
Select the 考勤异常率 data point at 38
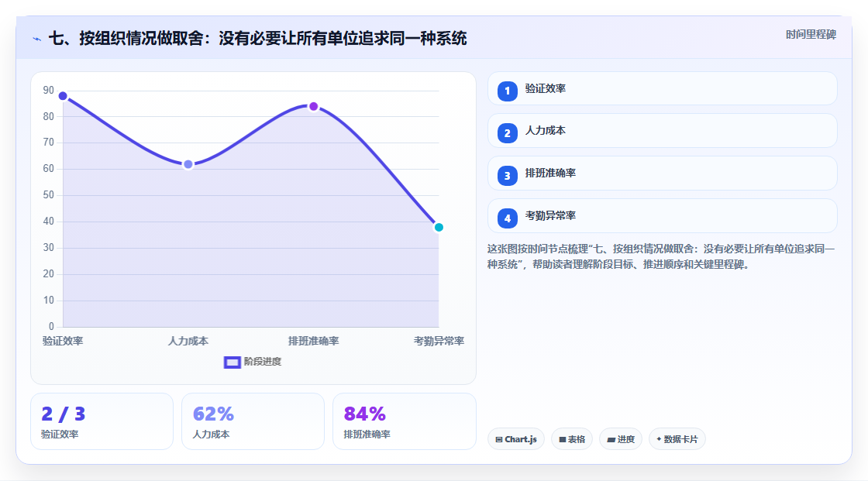pos(439,228)
